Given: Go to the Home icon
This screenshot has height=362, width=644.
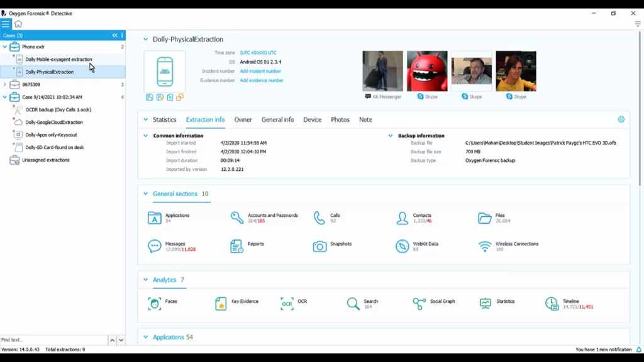Looking at the screenshot, I should point(18,25).
